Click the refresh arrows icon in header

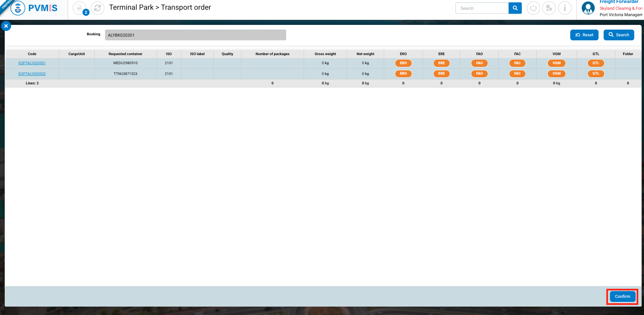point(98,8)
